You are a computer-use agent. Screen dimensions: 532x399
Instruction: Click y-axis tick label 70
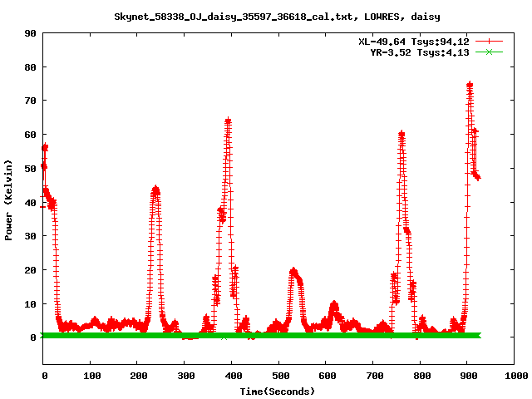point(31,101)
